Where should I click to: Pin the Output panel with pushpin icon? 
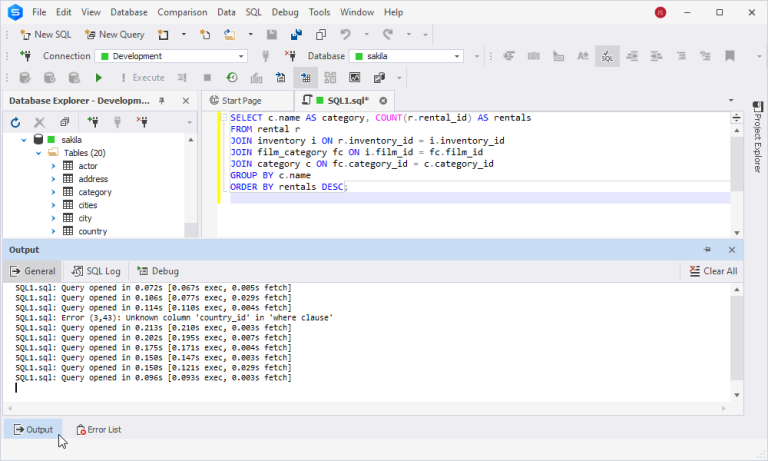tap(708, 249)
